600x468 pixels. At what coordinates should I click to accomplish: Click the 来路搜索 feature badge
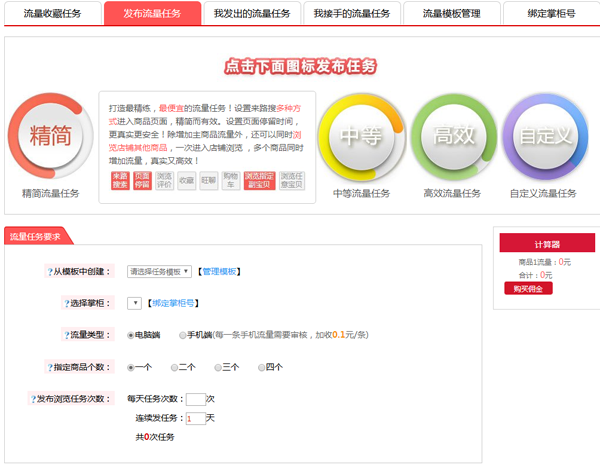coord(120,181)
